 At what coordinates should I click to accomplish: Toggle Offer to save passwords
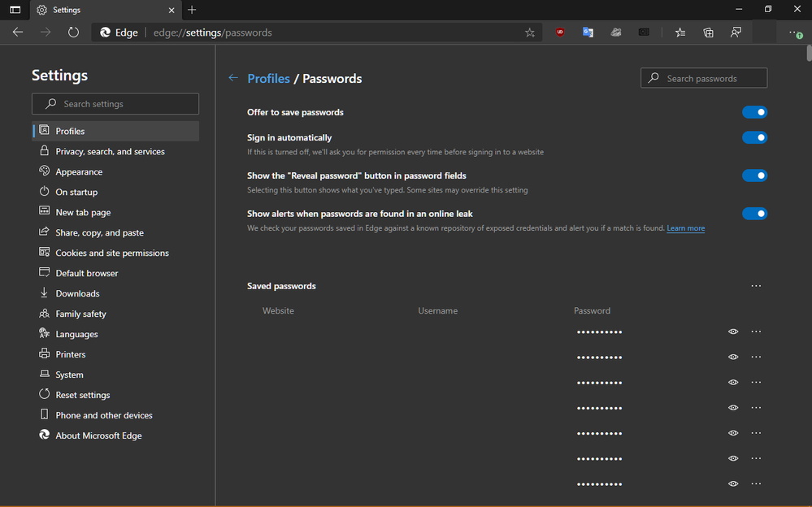tap(754, 112)
